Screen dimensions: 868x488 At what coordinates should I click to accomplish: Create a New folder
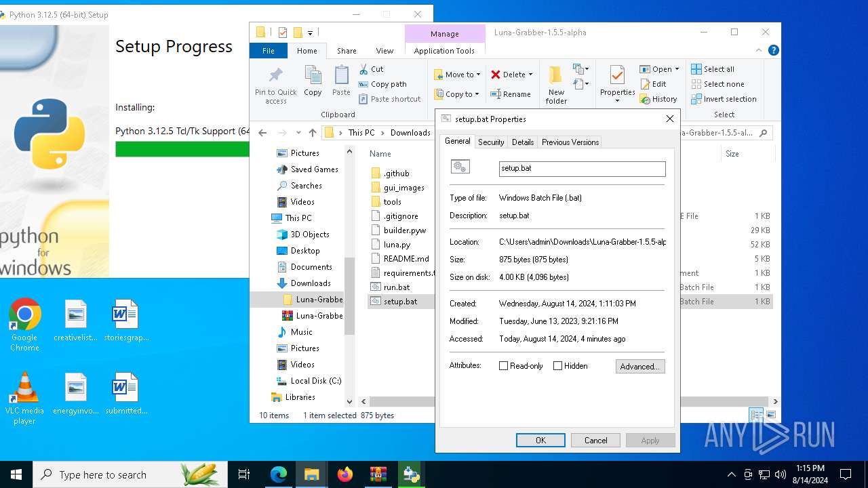(556, 85)
